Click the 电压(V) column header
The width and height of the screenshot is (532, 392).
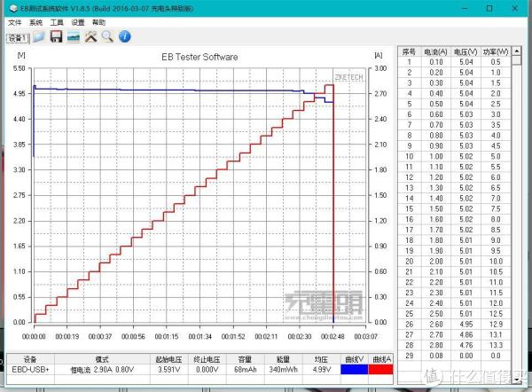click(x=465, y=51)
